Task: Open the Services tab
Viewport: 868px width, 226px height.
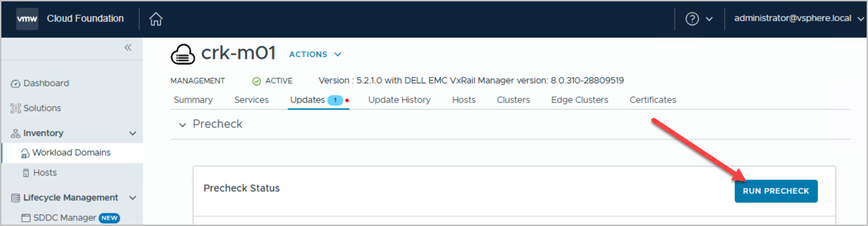Action: point(251,100)
